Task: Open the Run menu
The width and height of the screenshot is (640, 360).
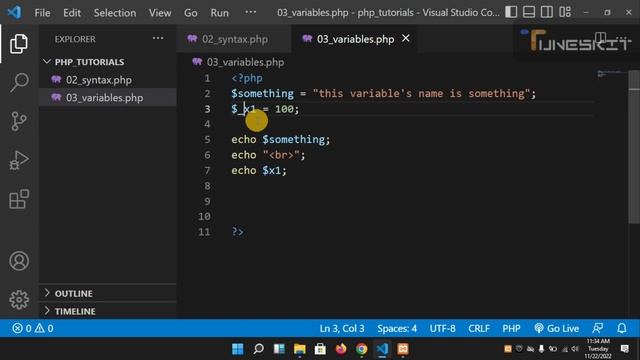Action: tap(220, 13)
